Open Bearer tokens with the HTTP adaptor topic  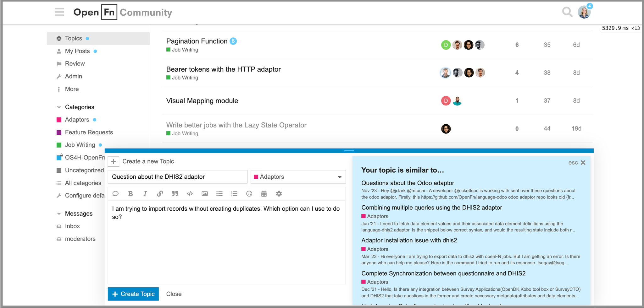(224, 69)
